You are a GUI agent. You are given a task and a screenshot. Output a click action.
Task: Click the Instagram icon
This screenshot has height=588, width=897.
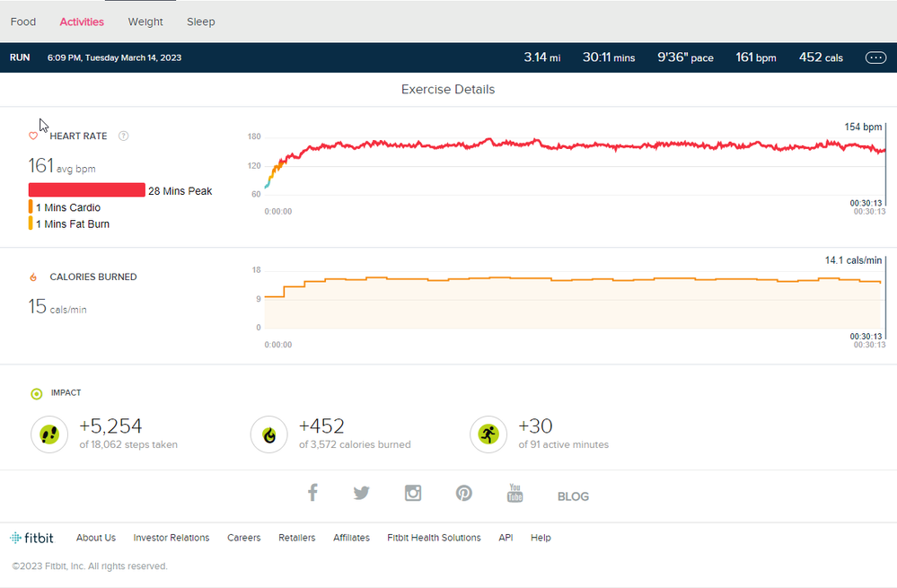(413, 493)
